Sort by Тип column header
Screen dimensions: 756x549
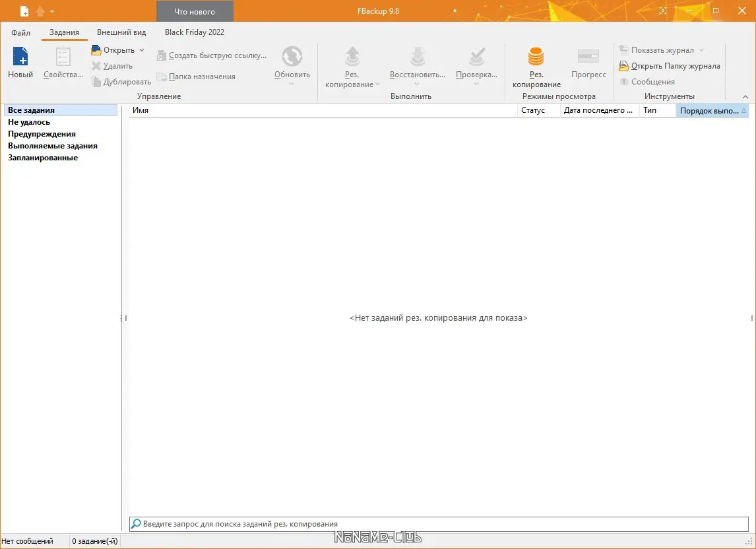pos(658,110)
